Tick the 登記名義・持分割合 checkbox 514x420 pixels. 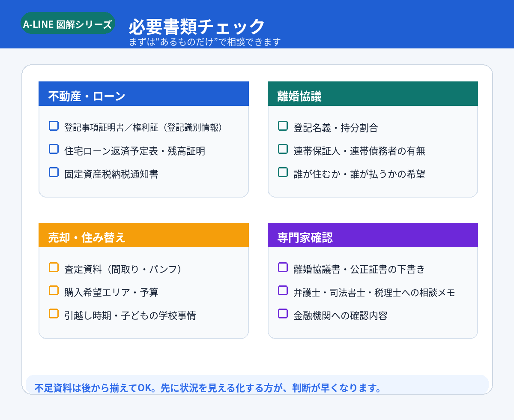(x=283, y=126)
